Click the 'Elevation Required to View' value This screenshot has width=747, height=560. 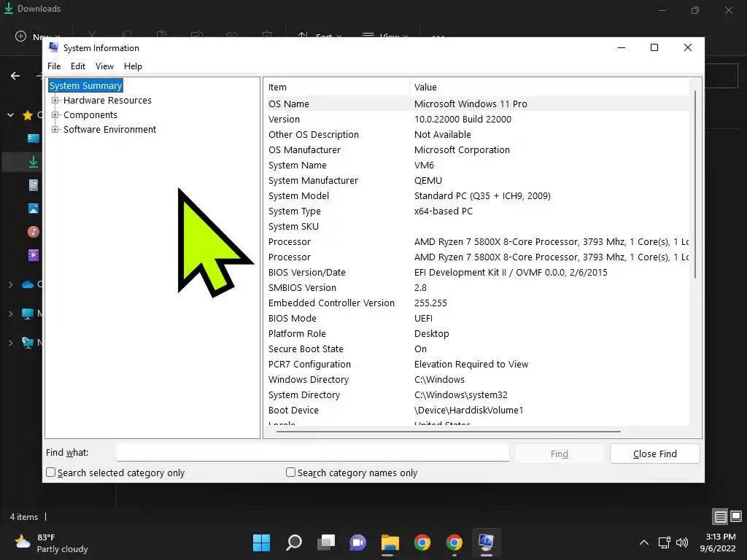point(471,365)
